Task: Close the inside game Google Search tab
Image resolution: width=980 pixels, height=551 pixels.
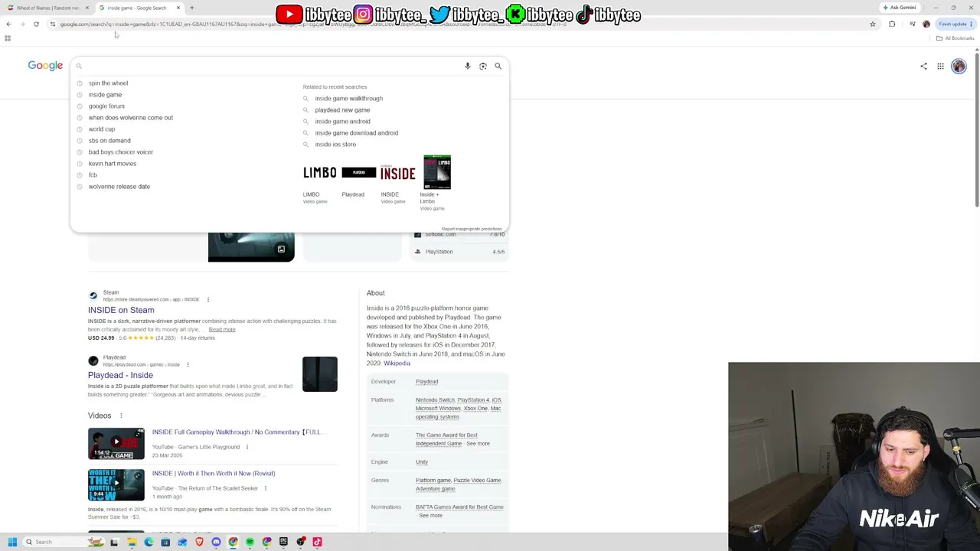Action: [178, 8]
